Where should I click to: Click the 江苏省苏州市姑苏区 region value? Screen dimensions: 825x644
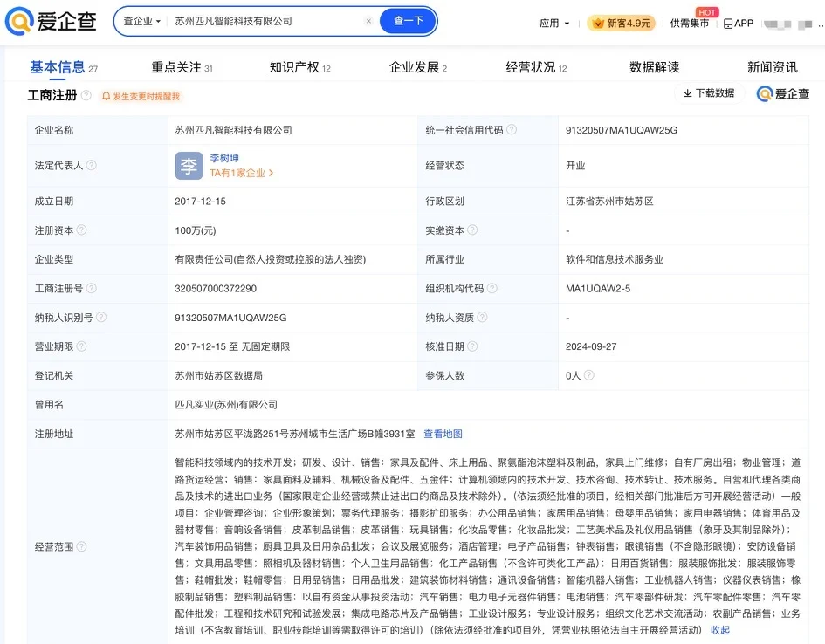point(610,202)
